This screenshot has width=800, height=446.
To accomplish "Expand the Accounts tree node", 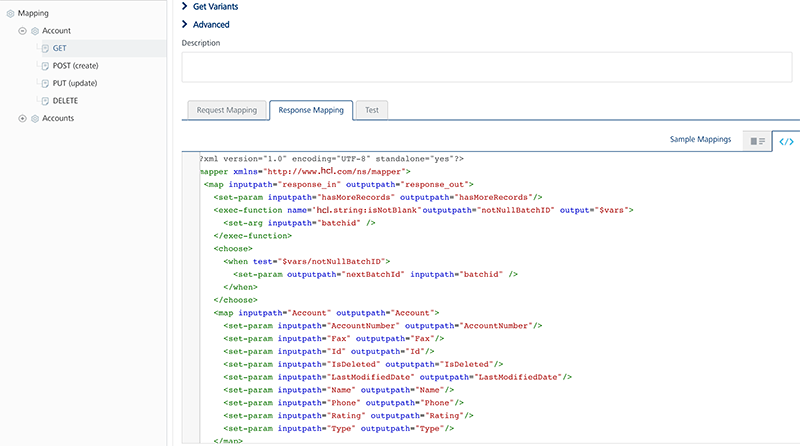I will [22, 118].
